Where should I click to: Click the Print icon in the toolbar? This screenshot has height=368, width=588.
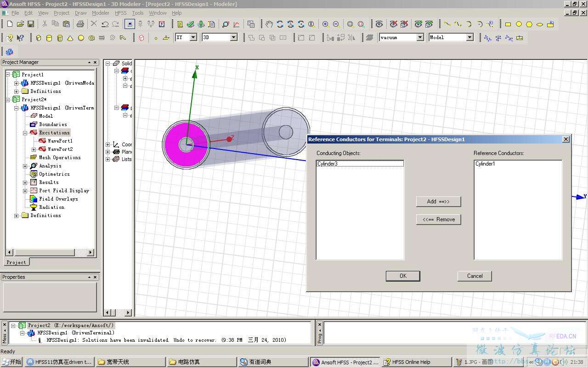tap(80, 24)
